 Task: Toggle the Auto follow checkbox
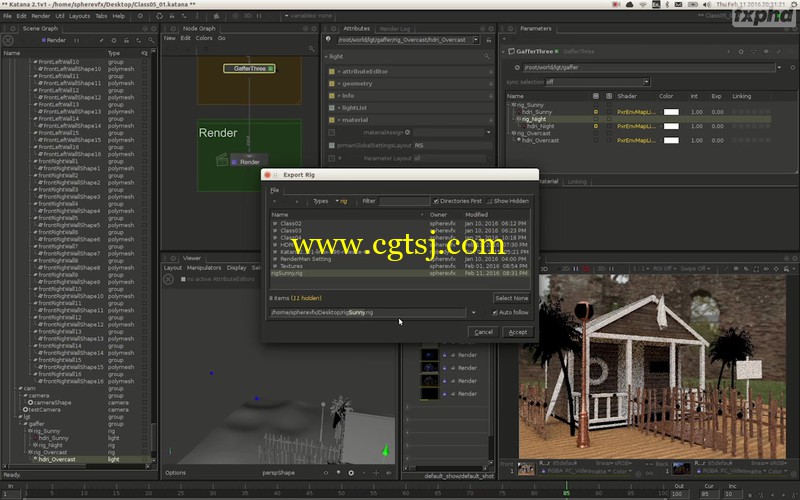pos(494,312)
